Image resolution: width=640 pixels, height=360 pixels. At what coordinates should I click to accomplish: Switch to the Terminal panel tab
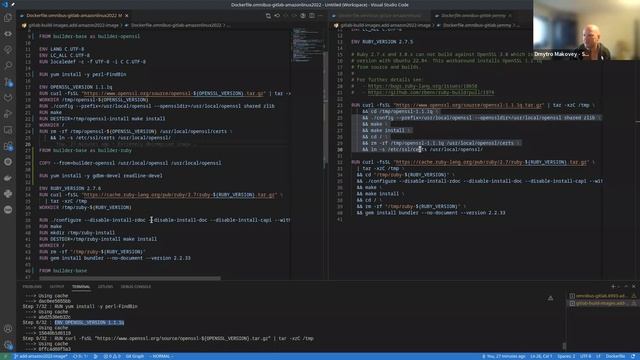pos(81,287)
